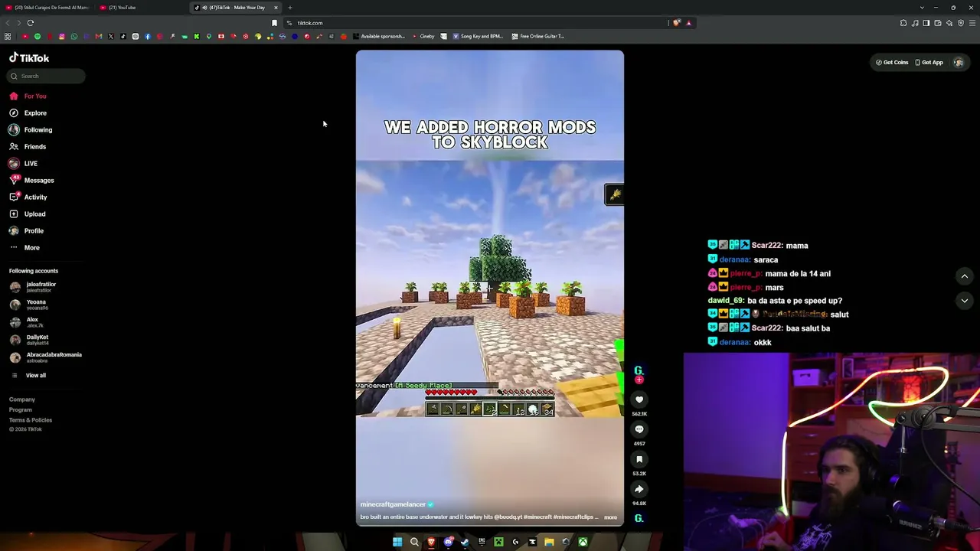Open Brave Rewards triangle icon

point(688,23)
